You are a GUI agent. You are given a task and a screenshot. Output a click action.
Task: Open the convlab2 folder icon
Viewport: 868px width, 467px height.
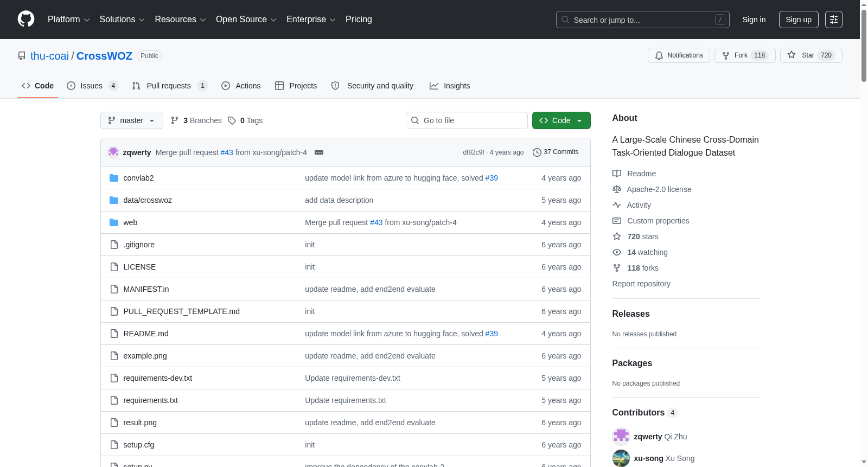[114, 178]
